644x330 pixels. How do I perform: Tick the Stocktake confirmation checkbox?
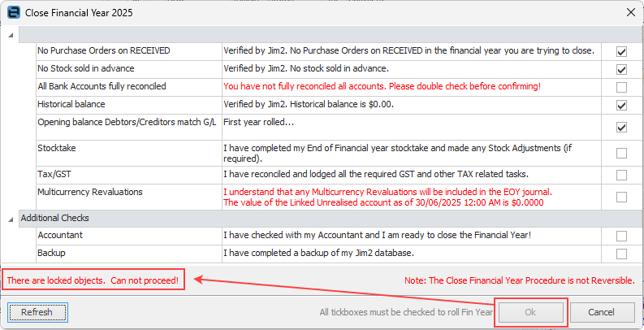click(621, 154)
